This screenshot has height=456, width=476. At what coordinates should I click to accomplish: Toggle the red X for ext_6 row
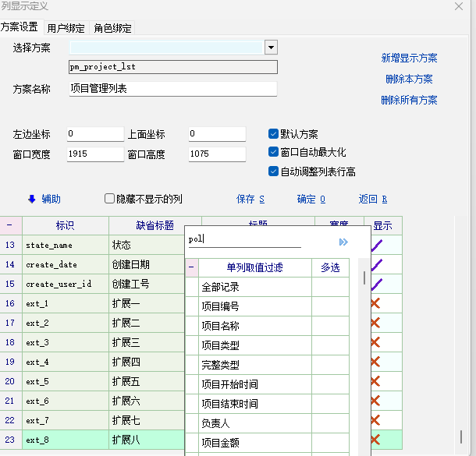375,401
